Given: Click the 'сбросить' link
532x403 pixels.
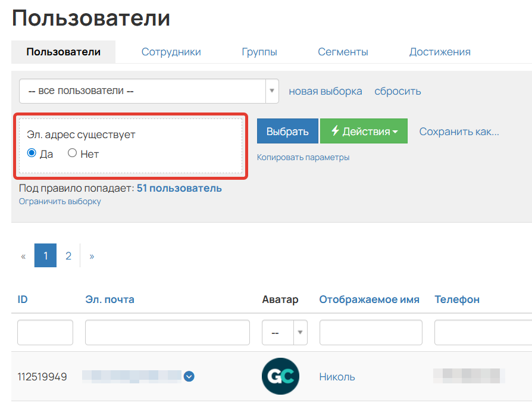Looking at the screenshot, I should pos(398,91).
